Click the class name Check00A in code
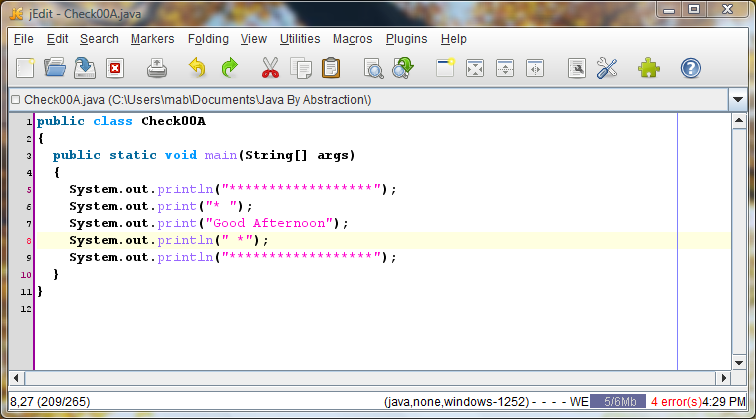 (174, 121)
